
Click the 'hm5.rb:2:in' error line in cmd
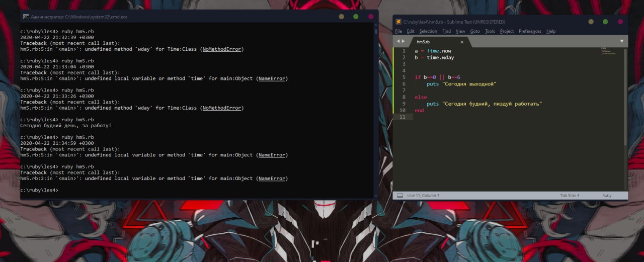coord(154,179)
